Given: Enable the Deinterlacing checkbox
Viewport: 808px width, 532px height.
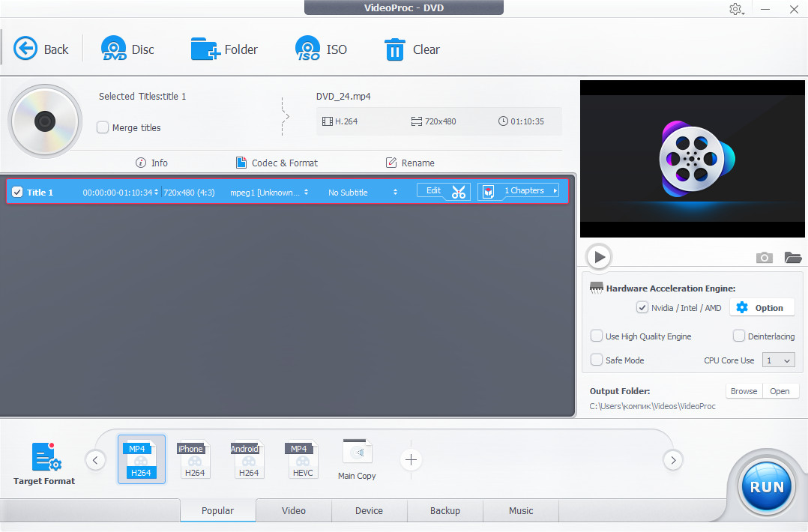Looking at the screenshot, I should 738,336.
